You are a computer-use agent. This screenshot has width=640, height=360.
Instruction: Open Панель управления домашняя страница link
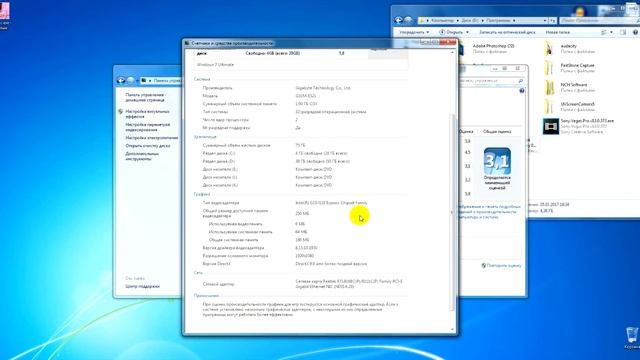(x=145, y=97)
